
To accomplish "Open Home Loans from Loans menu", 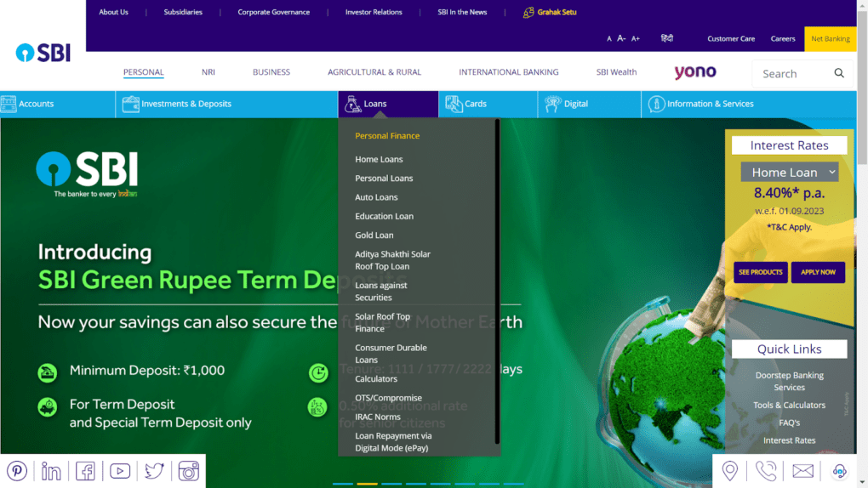I will (379, 159).
